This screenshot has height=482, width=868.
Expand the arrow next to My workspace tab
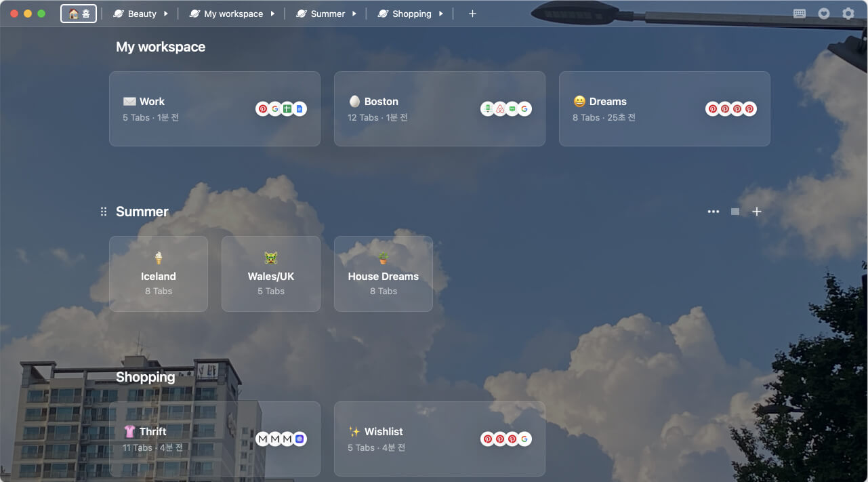(x=272, y=14)
